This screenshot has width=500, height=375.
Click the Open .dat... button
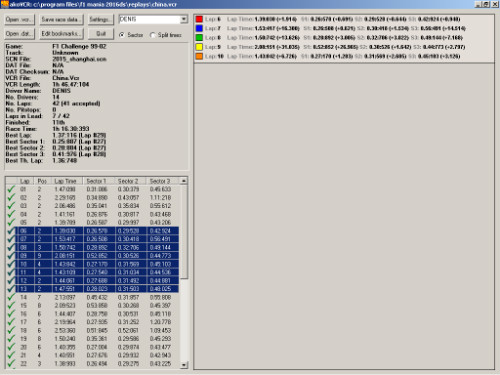click(x=20, y=34)
